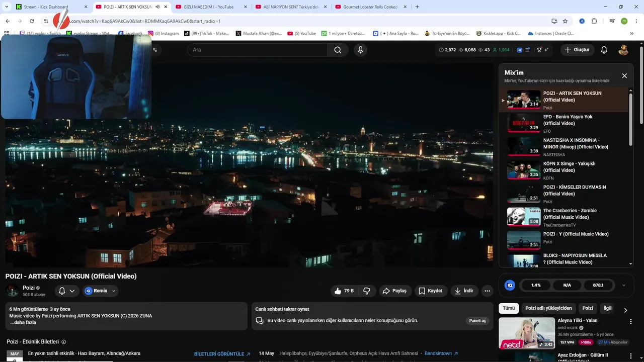Open YouTube notifications bell in the header
This screenshot has height=362, width=644.
[x=604, y=50]
